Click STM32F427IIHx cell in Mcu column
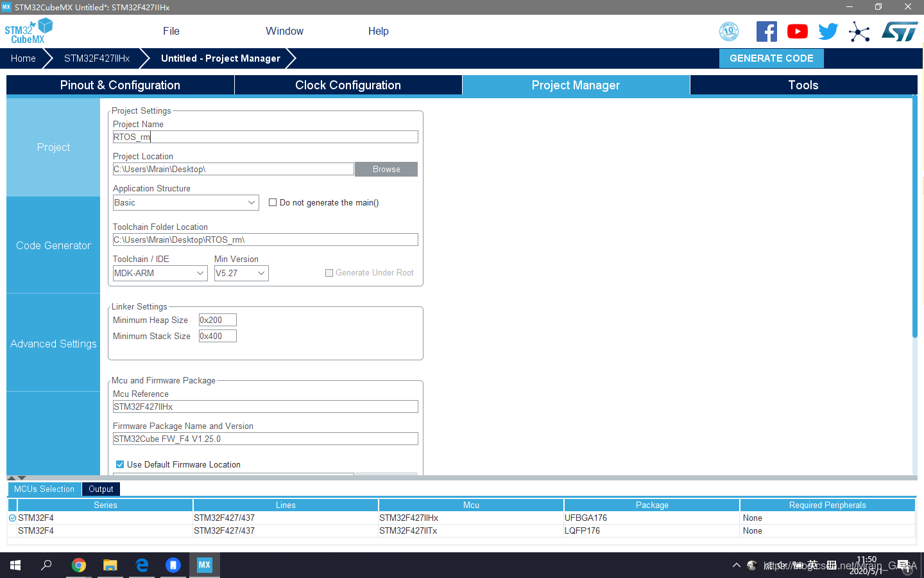 pyautogui.click(x=471, y=518)
